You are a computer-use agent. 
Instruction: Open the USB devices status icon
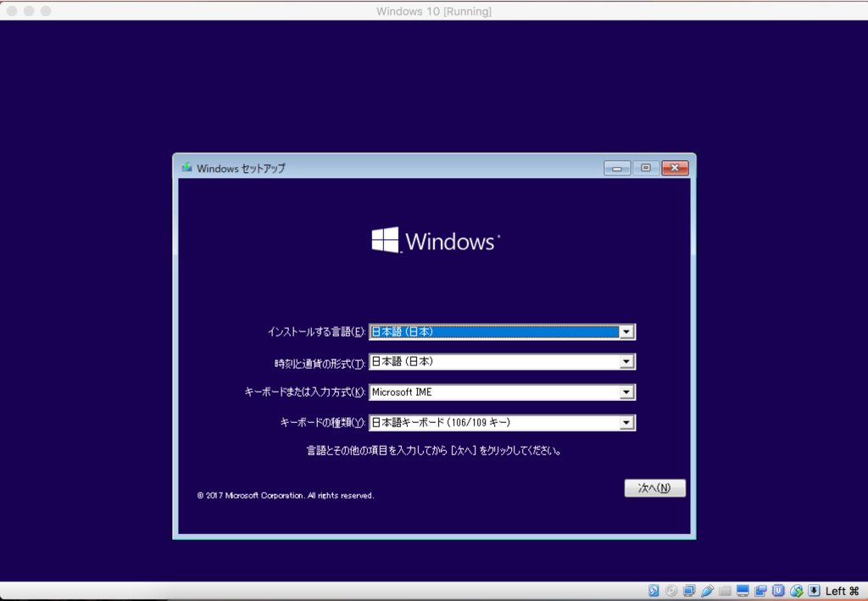tap(708, 590)
